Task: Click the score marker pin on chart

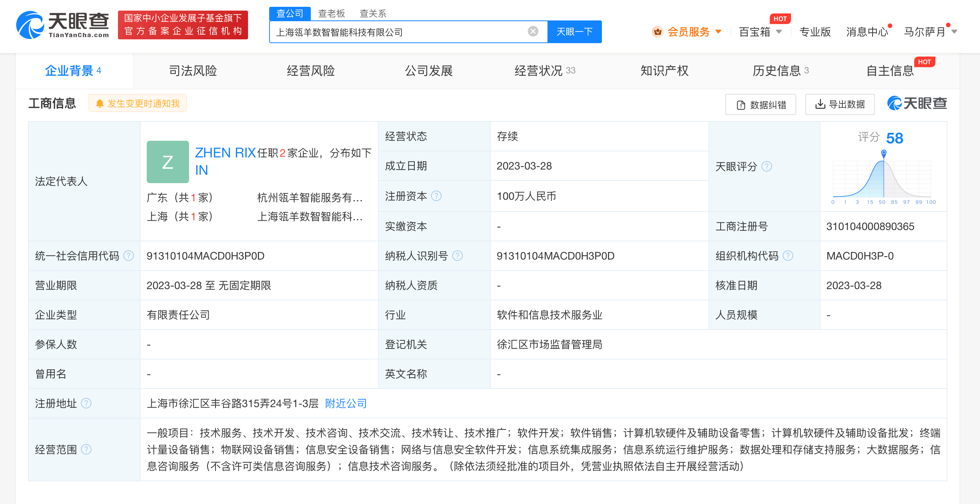Action: coord(884,153)
